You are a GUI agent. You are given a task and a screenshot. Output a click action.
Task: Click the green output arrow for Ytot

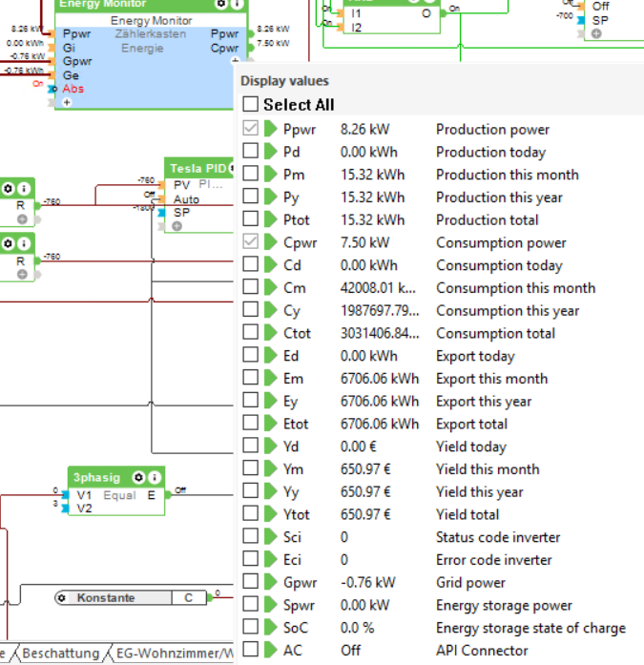tap(270, 514)
